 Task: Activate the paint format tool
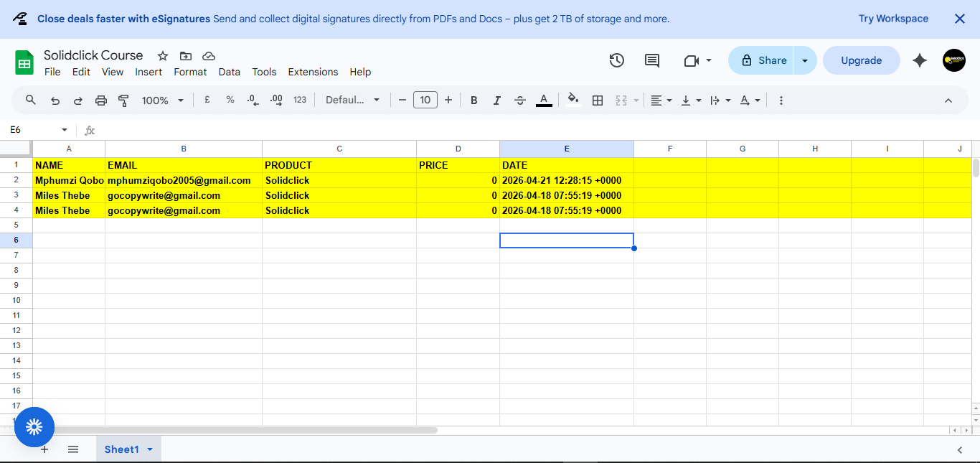[123, 100]
